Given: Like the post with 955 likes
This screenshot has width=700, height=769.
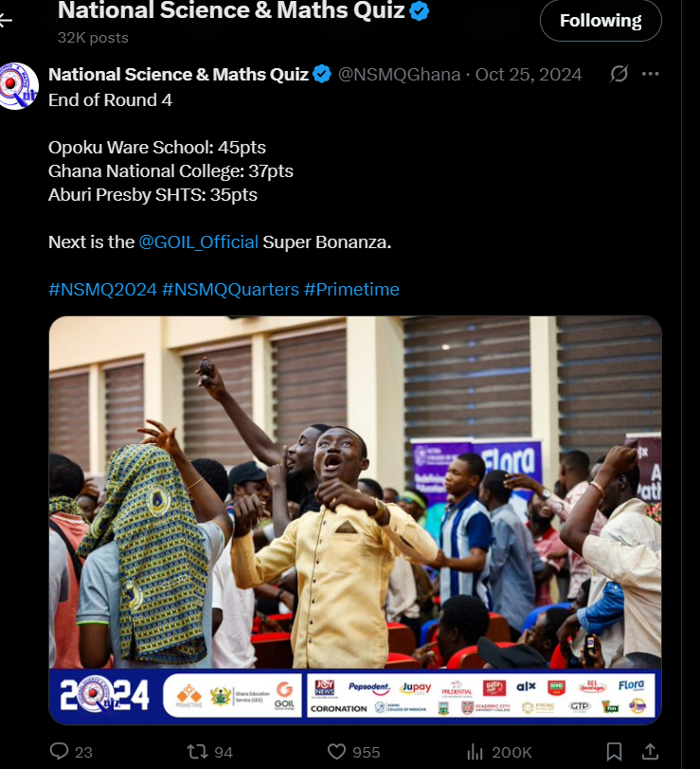Looking at the screenshot, I should 336,751.
